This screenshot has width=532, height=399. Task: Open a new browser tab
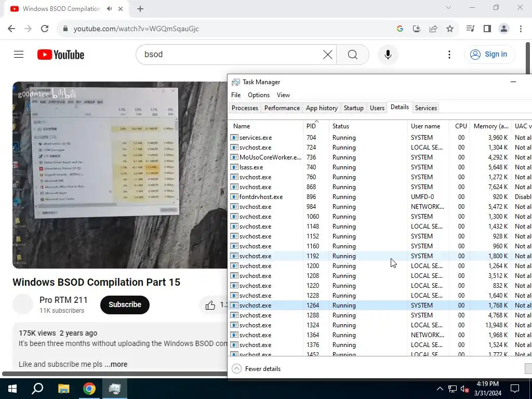coord(140,9)
